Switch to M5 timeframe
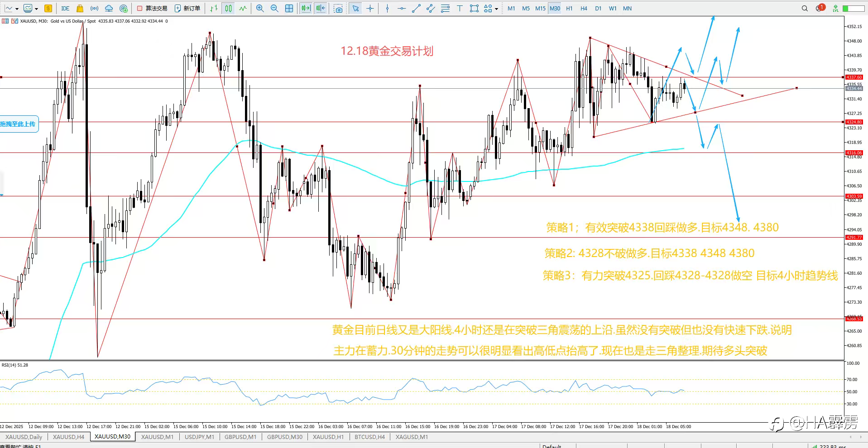The width and height of the screenshot is (868, 448). [x=526, y=8]
